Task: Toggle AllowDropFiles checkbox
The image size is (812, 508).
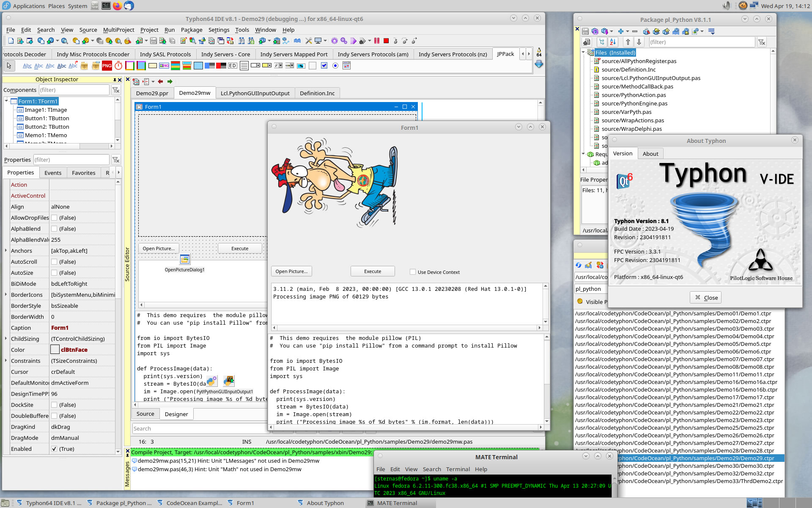Action: (x=54, y=218)
